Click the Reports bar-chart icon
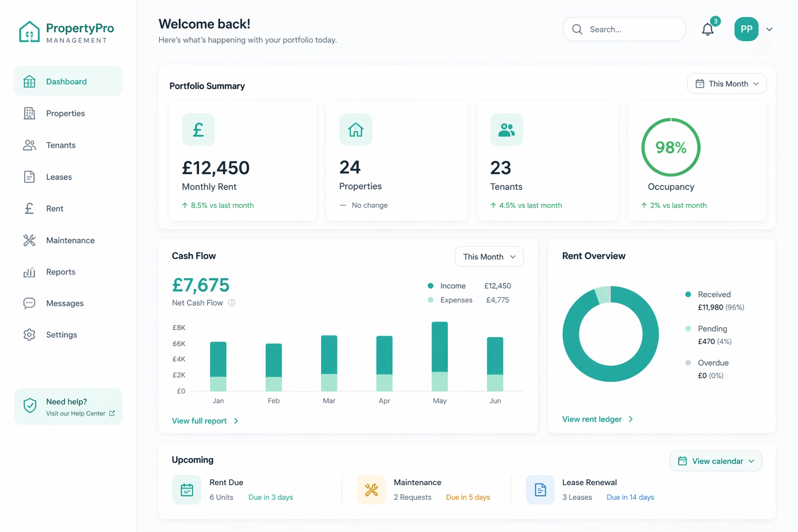Viewport: 798px width, 532px height. point(29,272)
